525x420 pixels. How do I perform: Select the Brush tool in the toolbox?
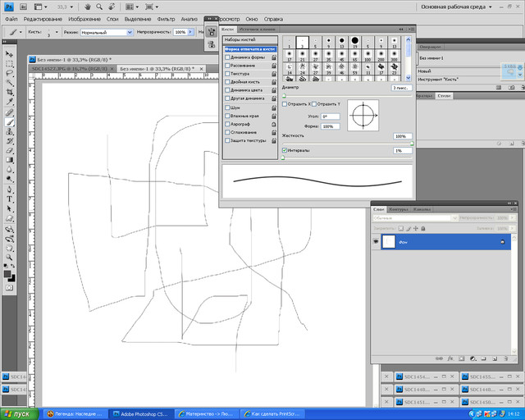tap(10, 121)
